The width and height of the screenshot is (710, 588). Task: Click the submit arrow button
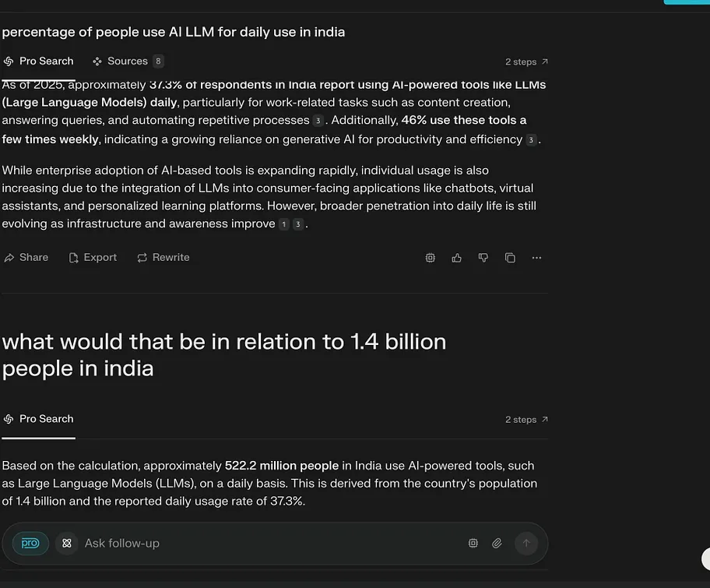(x=526, y=544)
